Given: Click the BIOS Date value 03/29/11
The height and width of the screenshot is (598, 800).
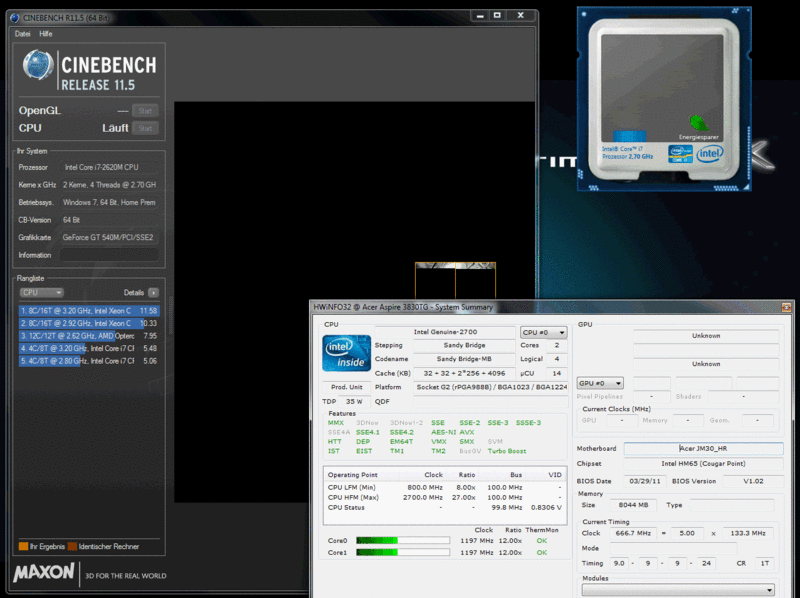Looking at the screenshot, I should (644, 481).
